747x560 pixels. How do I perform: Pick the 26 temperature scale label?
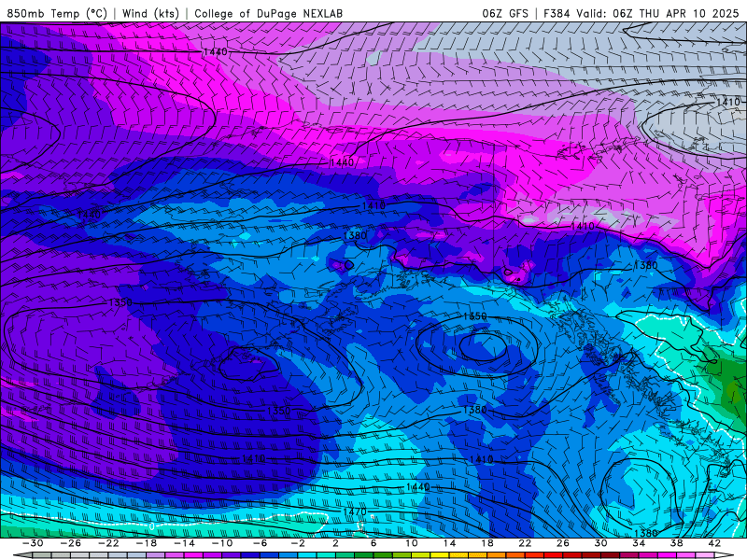(563, 543)
